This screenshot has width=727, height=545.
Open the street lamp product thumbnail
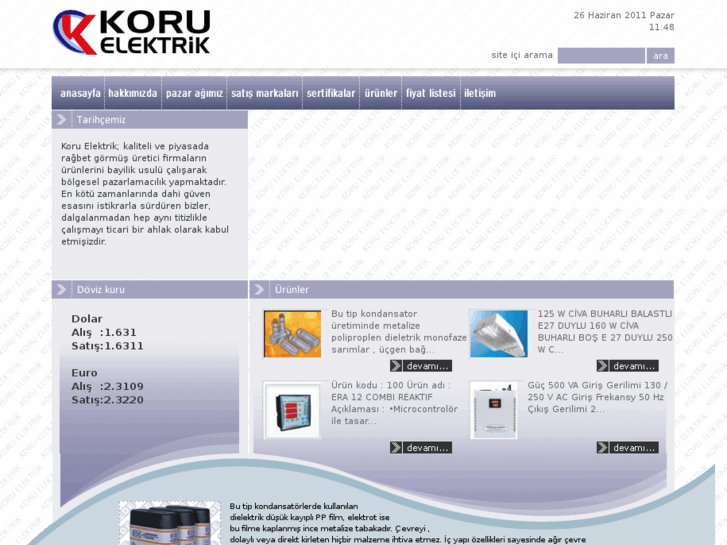[499, 334]
